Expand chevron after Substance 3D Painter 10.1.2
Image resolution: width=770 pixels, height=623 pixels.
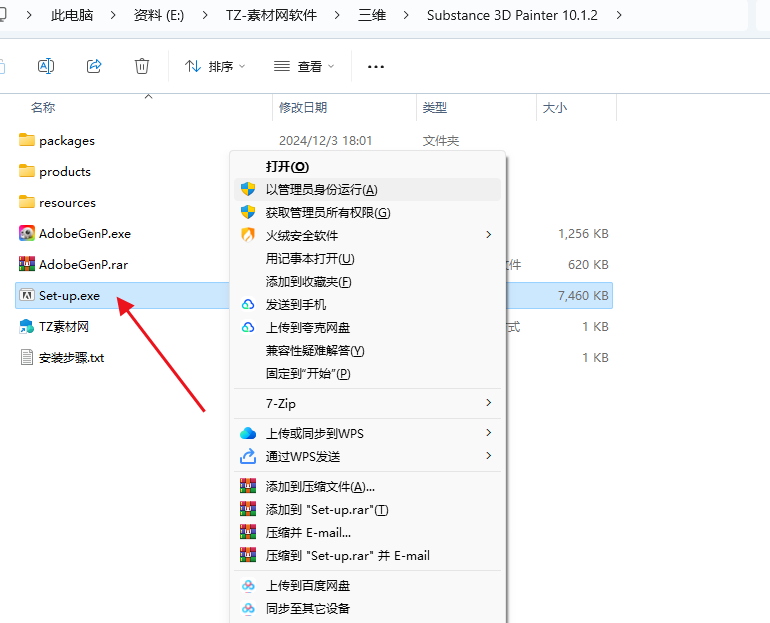point(619,15)
